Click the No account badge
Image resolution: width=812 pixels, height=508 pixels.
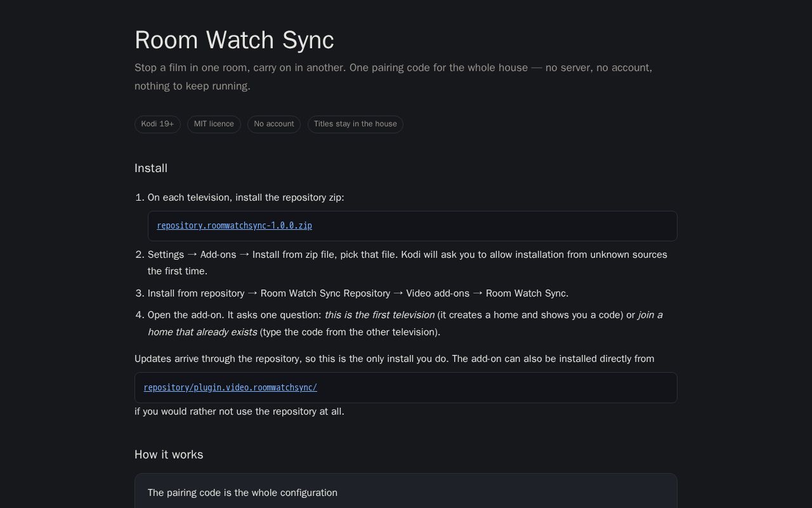click(x=274, y=124)
